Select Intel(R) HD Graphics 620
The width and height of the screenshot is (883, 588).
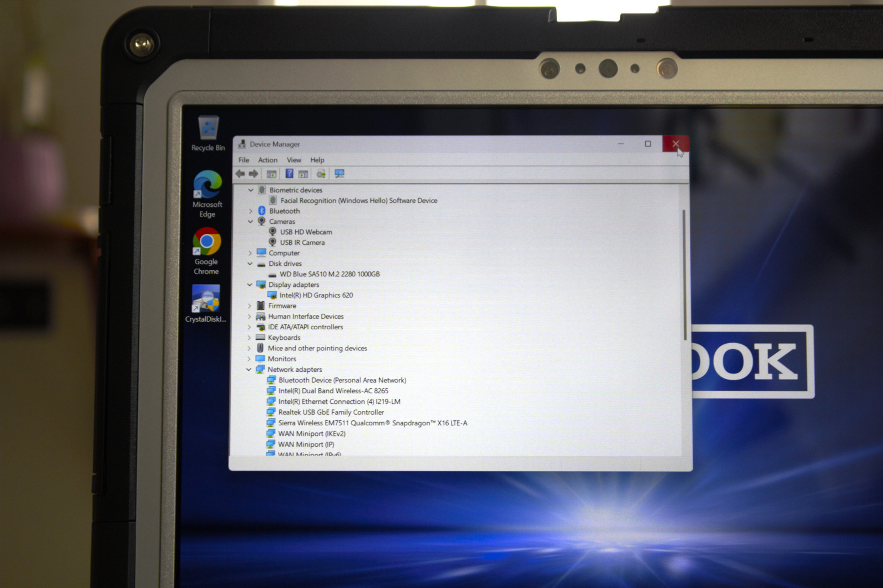316,295
